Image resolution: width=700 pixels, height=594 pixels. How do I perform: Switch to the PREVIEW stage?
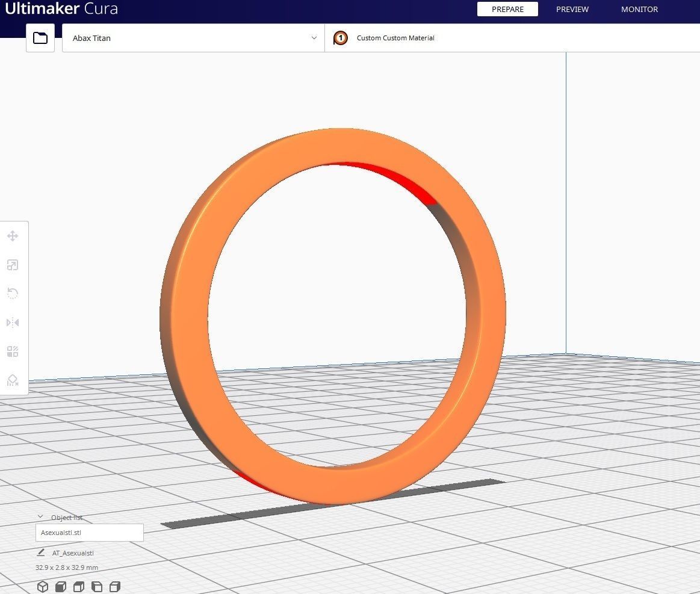[572, 9]
